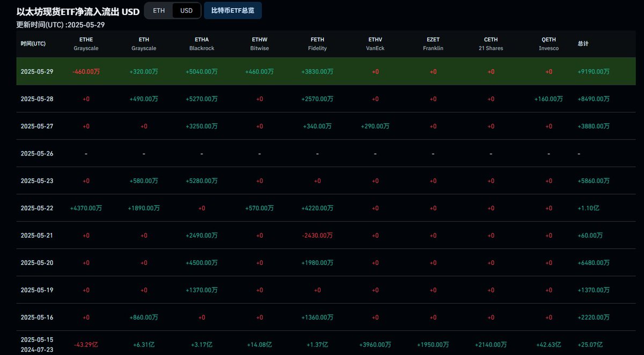This screenshot has height=355, width=644.
Task: Click the ETHW Bitwise column header
Action: [x=259, y=44]
